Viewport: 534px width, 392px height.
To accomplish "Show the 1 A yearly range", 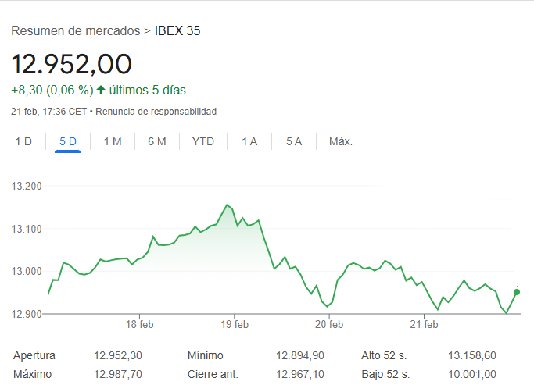I will (249, 141).
